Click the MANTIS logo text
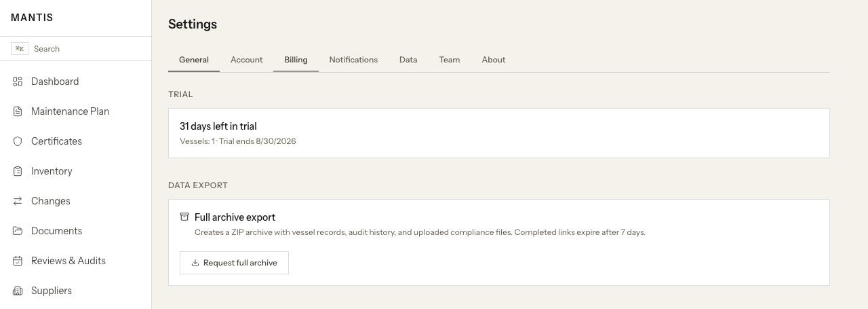868x309 pixels. [32, 18]
